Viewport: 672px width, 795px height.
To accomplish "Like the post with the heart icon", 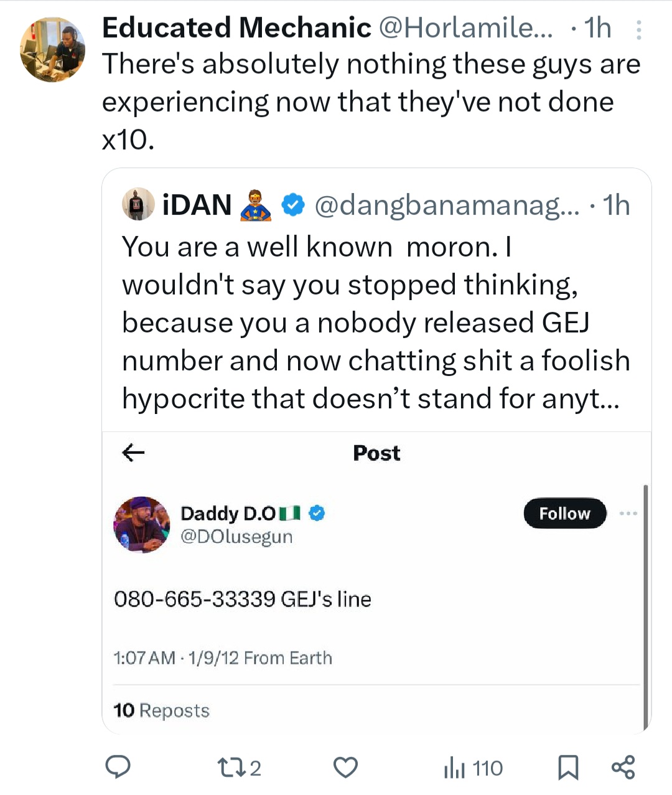I will click(345, 768).
